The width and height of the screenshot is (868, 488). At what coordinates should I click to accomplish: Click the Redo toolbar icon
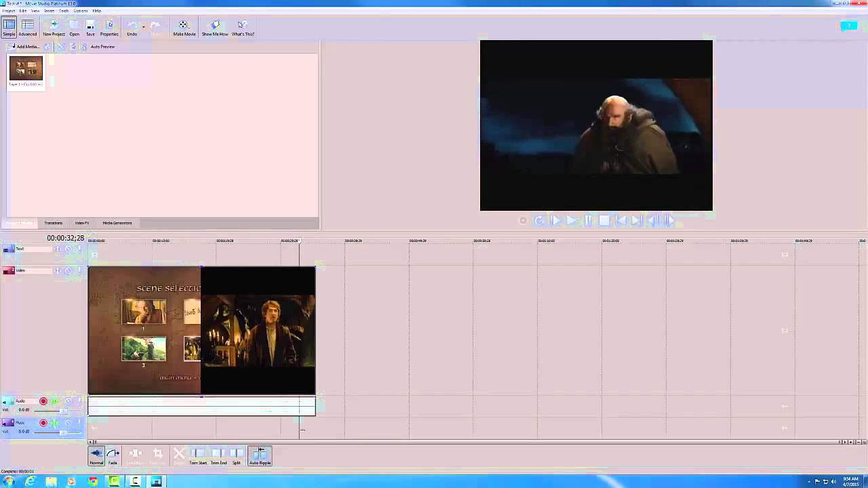(x=155, y=27)
